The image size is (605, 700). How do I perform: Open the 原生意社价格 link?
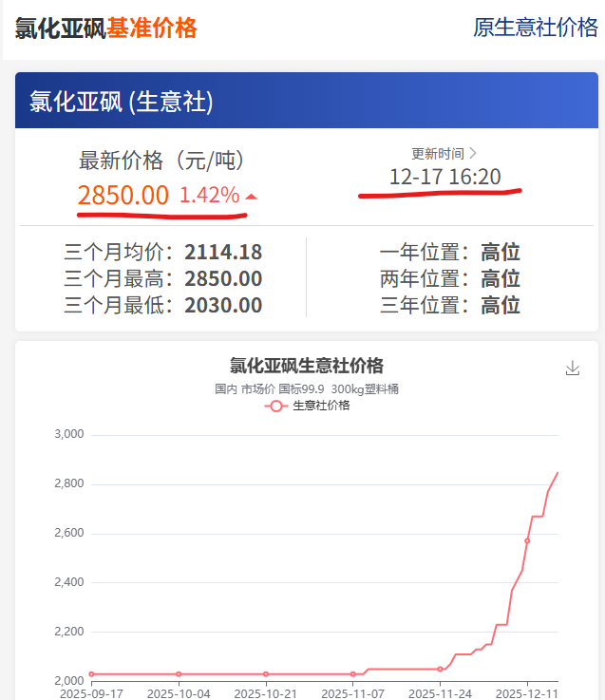click(x=535, y=28)
